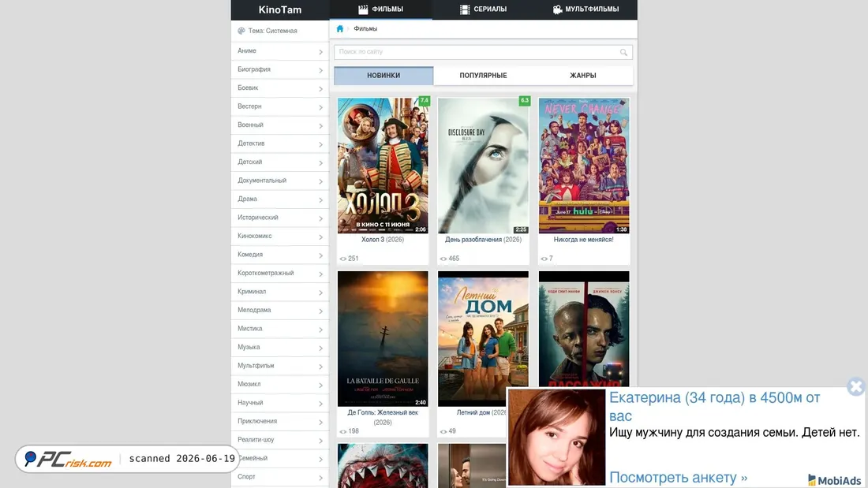The image size is (868, 488).
Task: Open the Мультфильм genre
Action: click(280, 366)
